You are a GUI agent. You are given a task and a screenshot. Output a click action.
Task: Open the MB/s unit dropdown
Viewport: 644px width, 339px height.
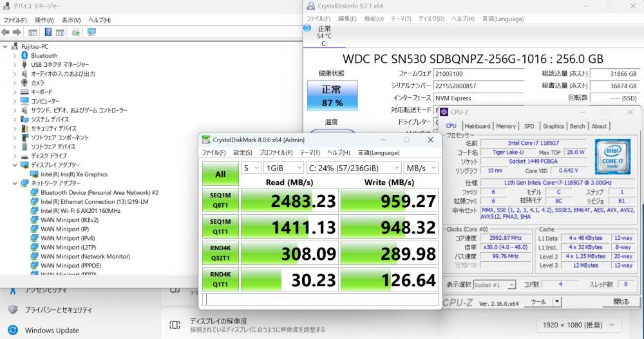click(421, 168)
